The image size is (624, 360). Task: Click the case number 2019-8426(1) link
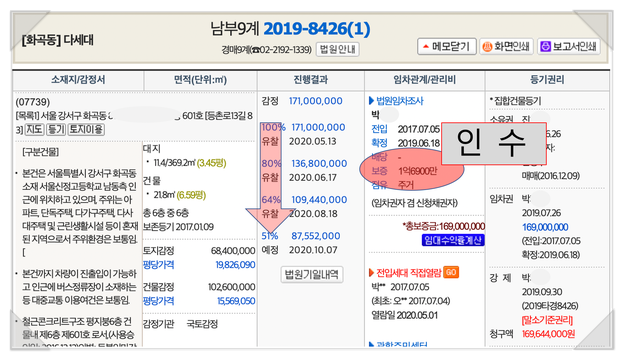tap(317, 29)
